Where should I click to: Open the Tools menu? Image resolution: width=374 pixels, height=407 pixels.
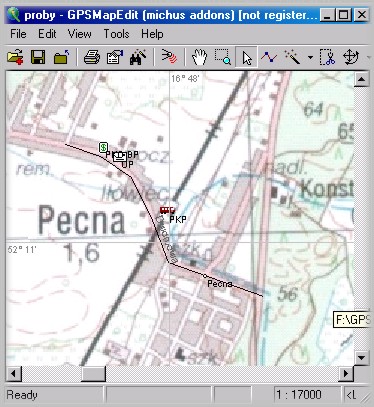click(116, 34)
